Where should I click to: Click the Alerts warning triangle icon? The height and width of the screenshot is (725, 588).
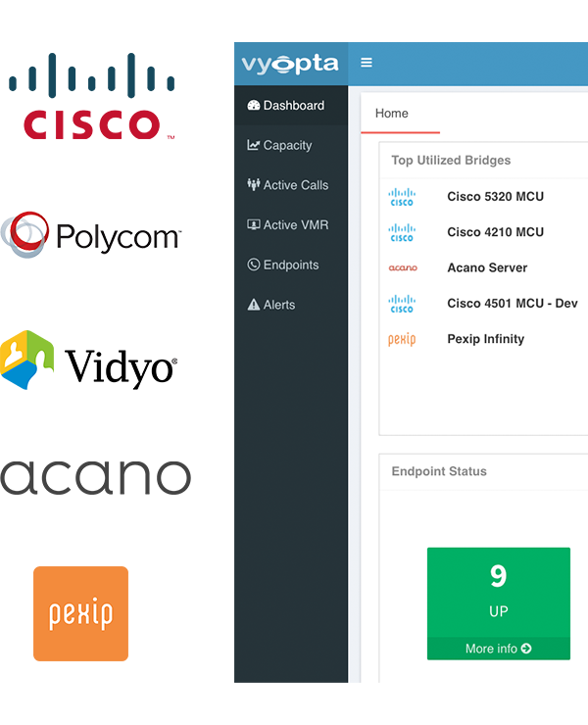[254, 305]
